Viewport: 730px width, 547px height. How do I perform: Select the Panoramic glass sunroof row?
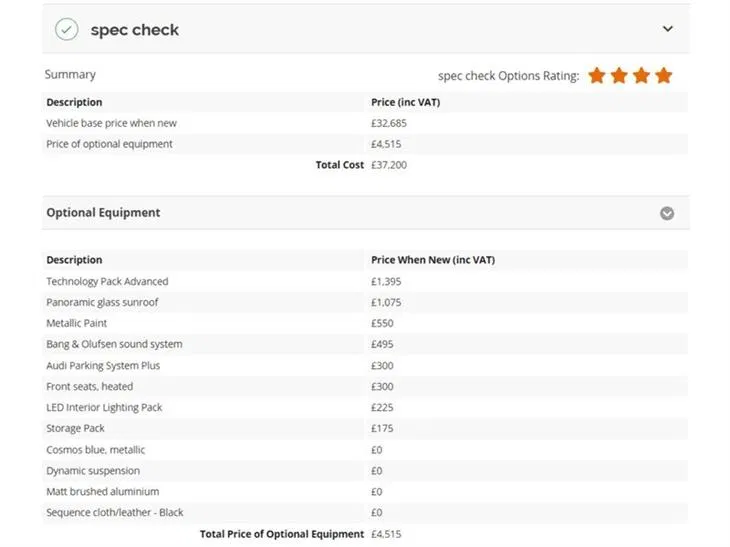pos(365,302)
